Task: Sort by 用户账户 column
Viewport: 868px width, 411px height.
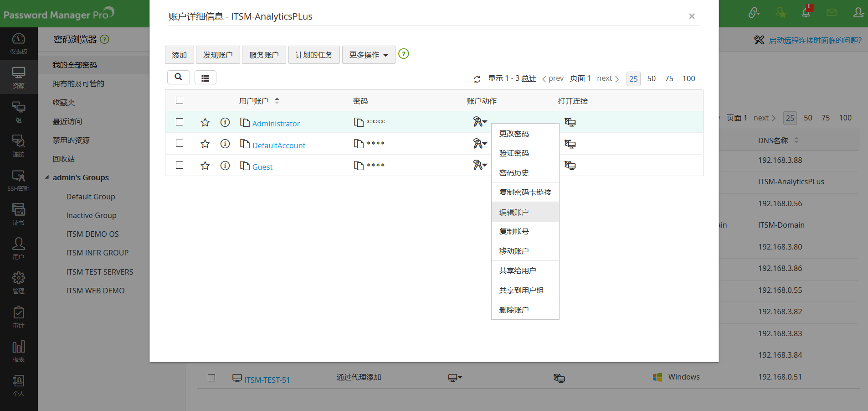Action: [x=277, y=101]
